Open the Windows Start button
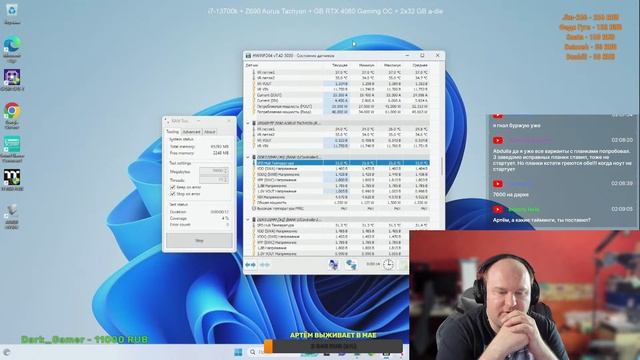Screen dimensions: 640x360 [x=238, y=352]
